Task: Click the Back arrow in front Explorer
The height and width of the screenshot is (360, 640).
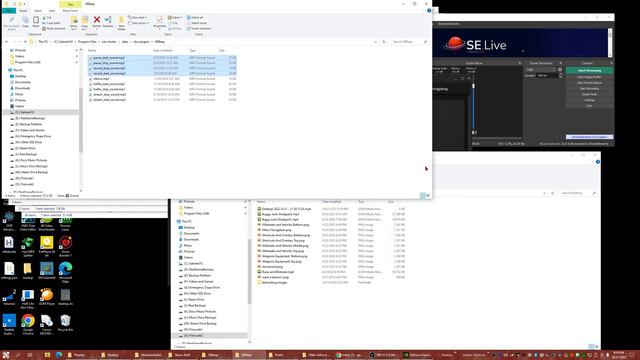Action: (x=7, y=42)
